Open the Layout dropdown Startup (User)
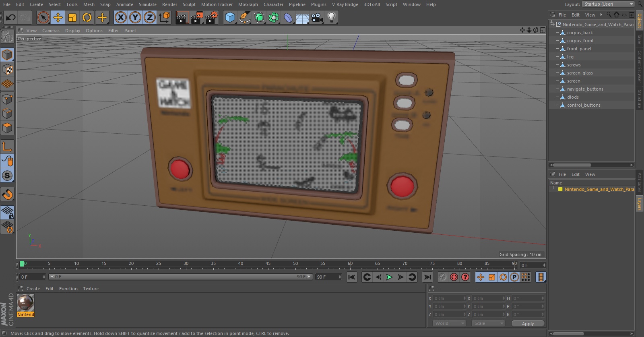 click(x=608, y=4)
